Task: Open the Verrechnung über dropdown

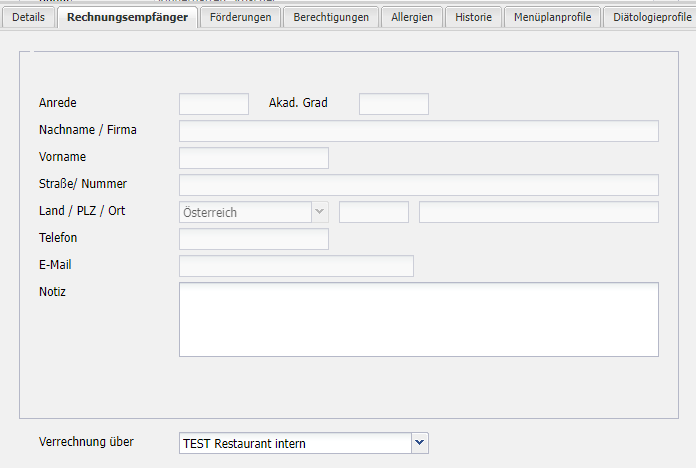Action: [x=419, y=443]
